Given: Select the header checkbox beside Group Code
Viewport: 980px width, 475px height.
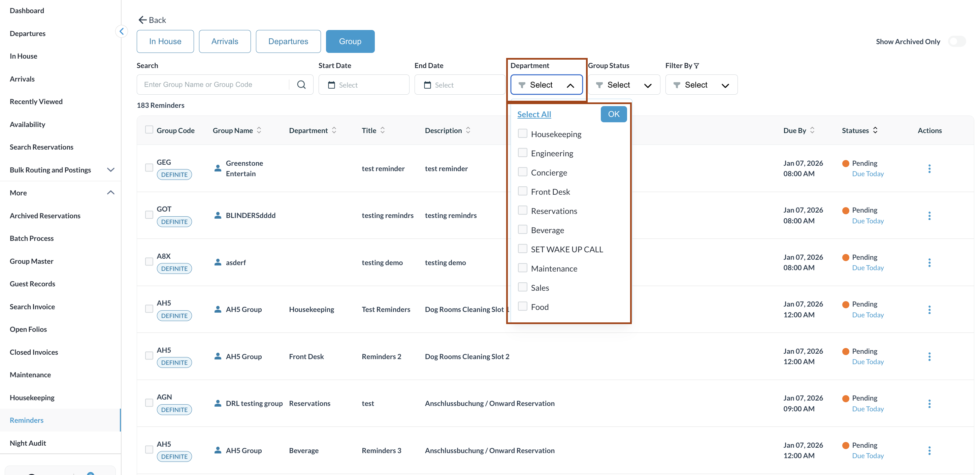Looking at the screenshot, I should pos(149,130).
